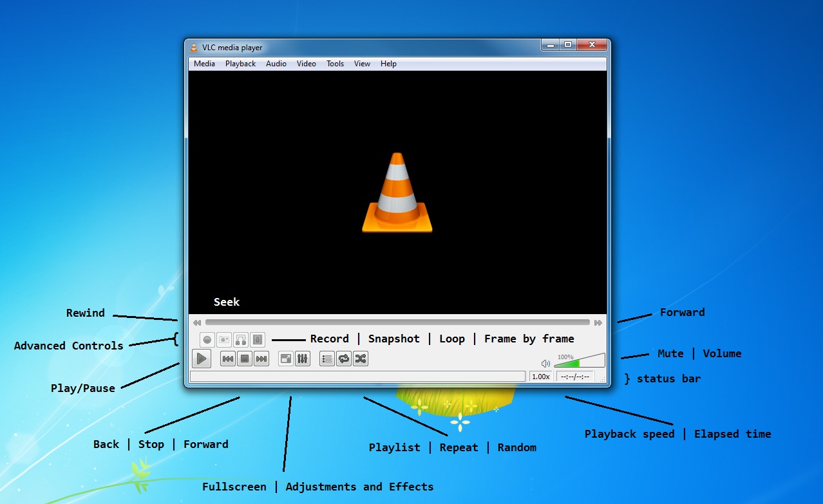Click the A-B loop button

tap(241, 339)
